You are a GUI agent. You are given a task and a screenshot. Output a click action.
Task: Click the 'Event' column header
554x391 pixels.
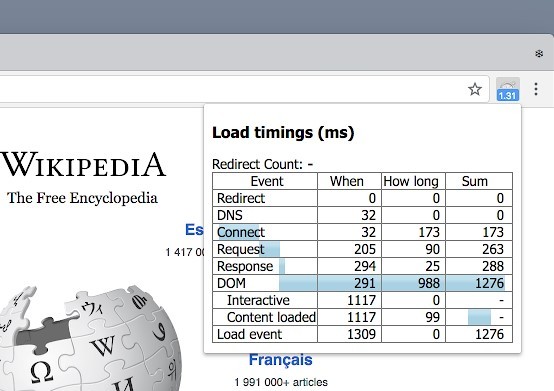click(267, 181)
